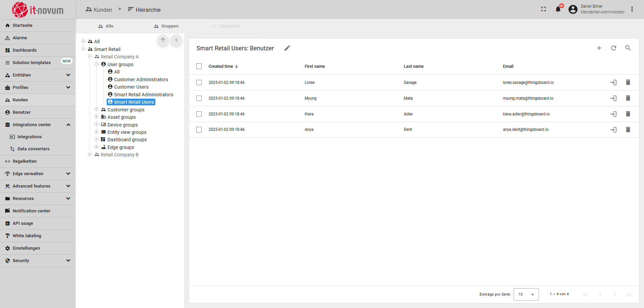Refresh the users table

[613, 48]
